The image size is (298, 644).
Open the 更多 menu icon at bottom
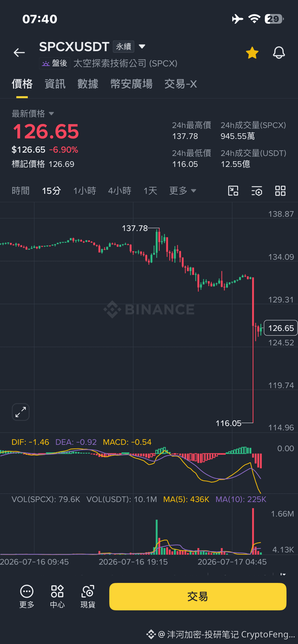tap(27, 597)
